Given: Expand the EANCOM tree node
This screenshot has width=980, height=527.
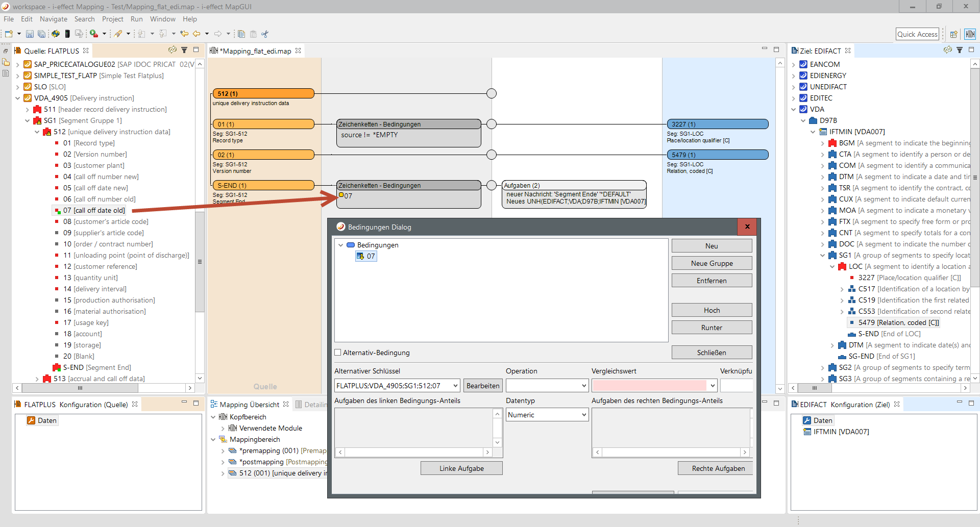Looking at the screenshot, I should pyautogui.click(x=794, y=64).
